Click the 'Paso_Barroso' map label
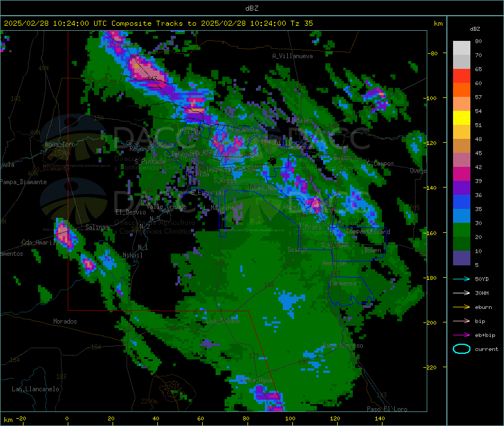Viewport: 504px width, 426px height. click(343, 345)
